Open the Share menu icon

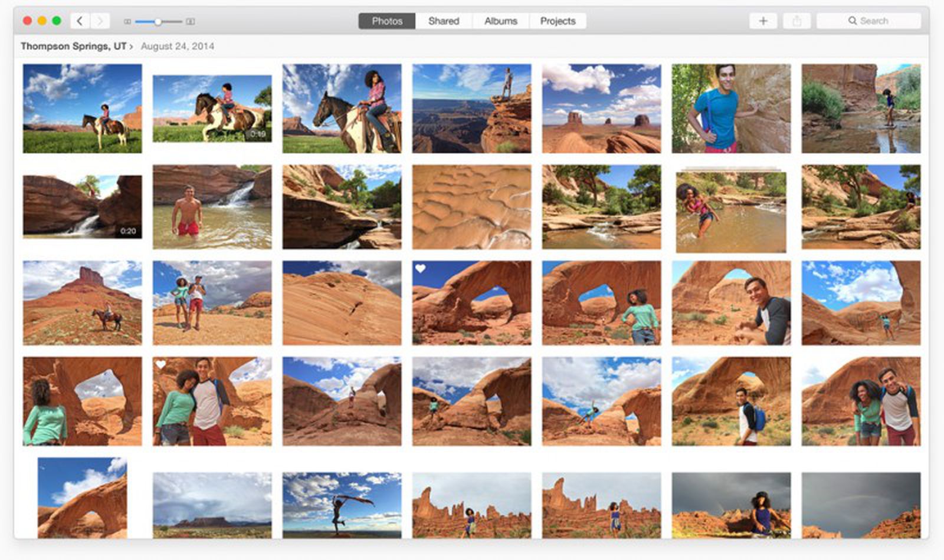point(798,21)
